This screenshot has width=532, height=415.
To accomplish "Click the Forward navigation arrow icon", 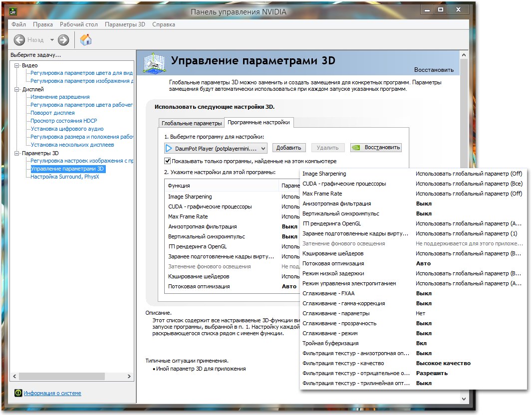I will (63, 40).
